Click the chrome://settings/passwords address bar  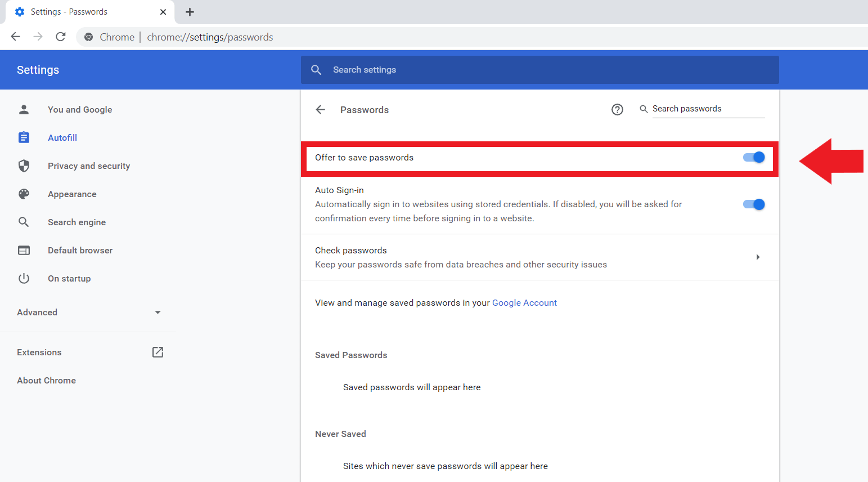[210, 37]
